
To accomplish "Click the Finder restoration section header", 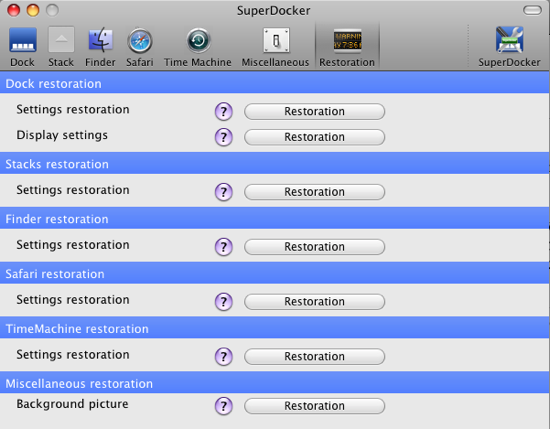I will (274, 219).
